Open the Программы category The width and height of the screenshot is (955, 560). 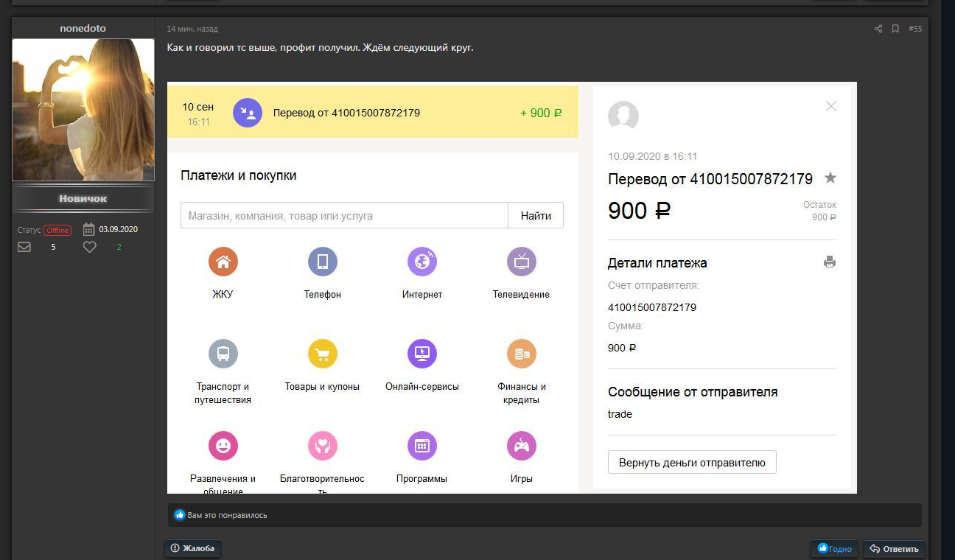click(422, 458)
